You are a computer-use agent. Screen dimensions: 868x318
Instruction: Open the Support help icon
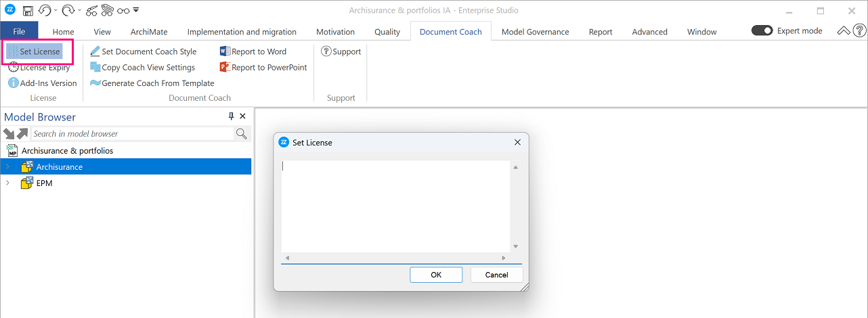[x=326, y=51]
